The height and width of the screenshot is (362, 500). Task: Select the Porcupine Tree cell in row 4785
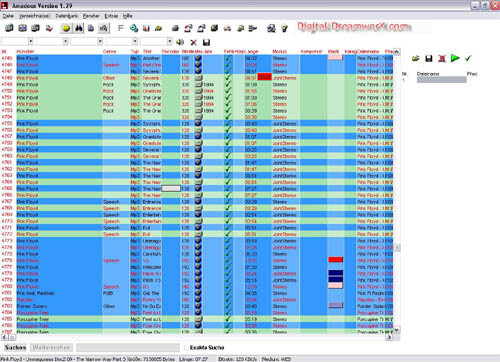[x=59, y=319]
